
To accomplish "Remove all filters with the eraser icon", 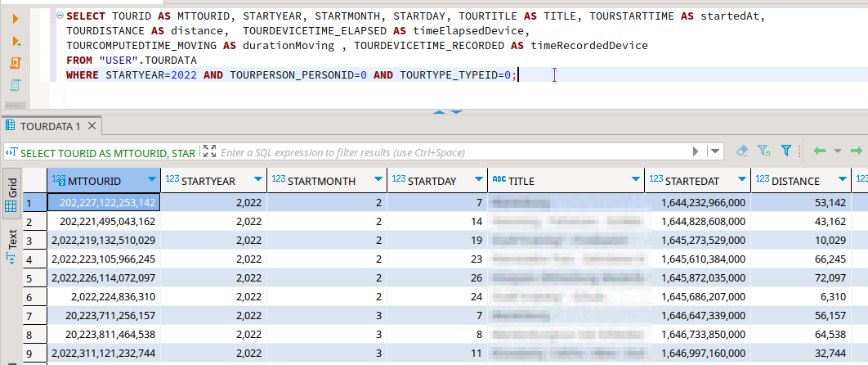I will (x=743, y=151).
